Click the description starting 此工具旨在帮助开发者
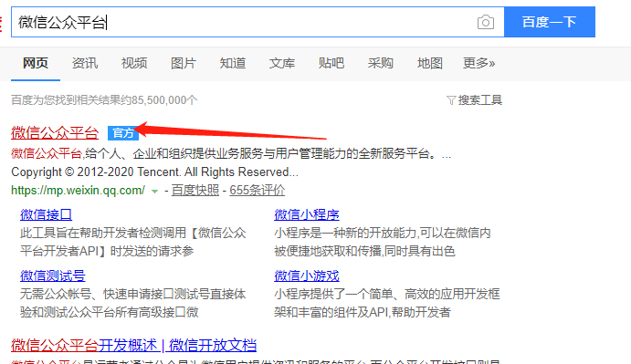This screenshot has height=364, width=631. coord(132,242)
